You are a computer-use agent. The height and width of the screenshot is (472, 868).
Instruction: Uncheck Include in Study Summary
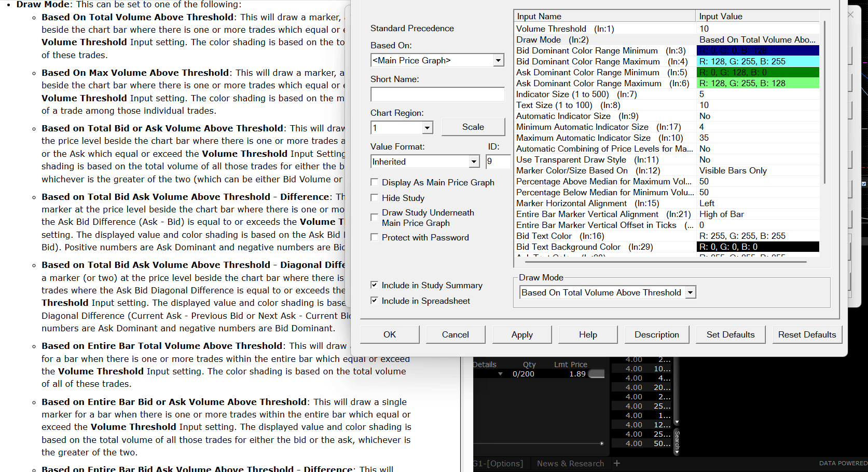point(375,285)
